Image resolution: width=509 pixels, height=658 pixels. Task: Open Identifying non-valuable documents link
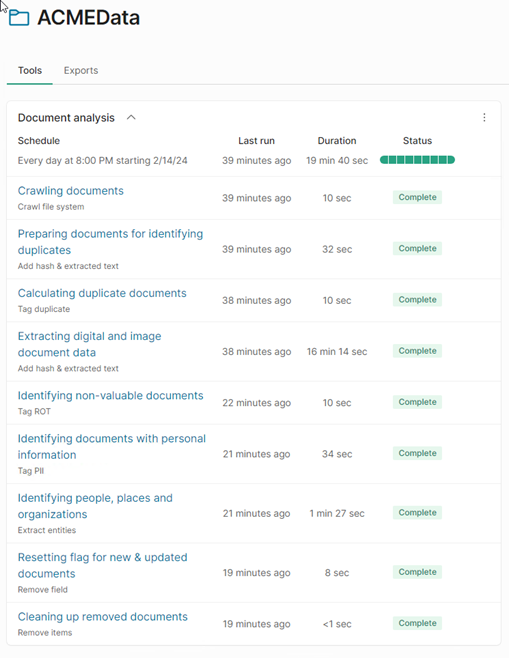[x=110, y=396]
